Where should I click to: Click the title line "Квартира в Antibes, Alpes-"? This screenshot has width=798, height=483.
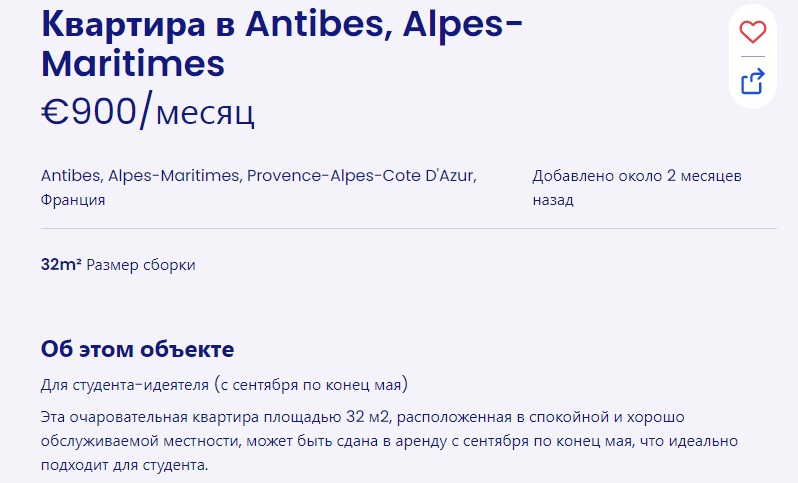pos(282,23)
